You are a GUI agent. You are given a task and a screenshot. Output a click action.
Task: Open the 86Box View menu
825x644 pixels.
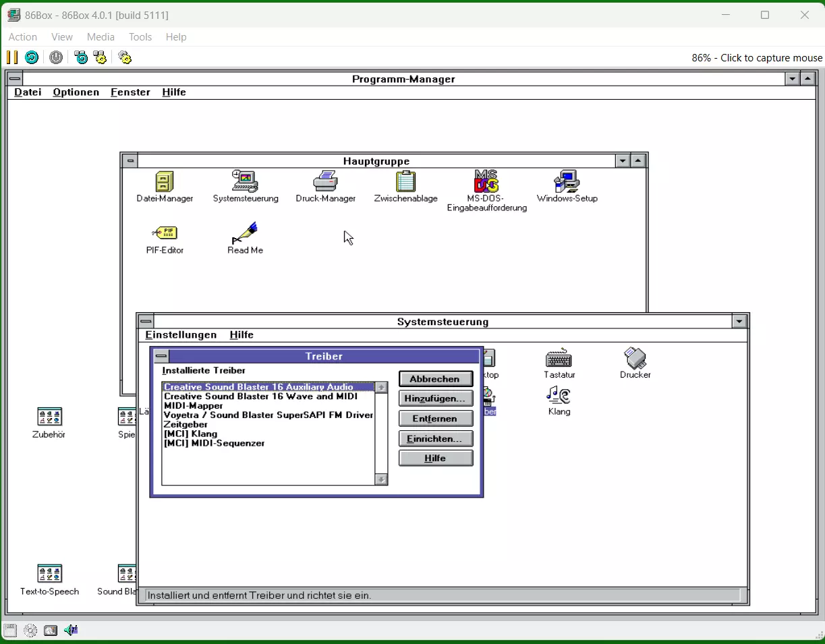[62, 37]
